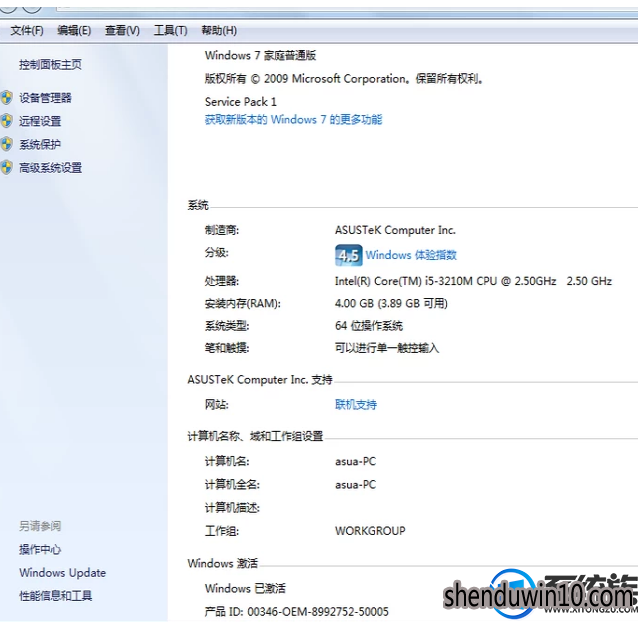Click the ASUSTeK Computer Inc. manufacturer value
The image size is (638, 622).
pos(395,230)
